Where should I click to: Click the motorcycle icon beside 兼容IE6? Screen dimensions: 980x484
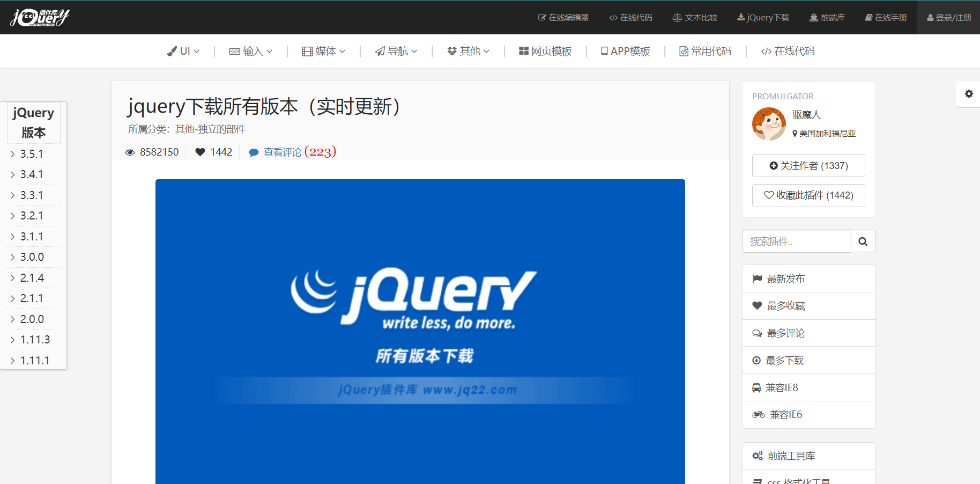click(759, 415)
